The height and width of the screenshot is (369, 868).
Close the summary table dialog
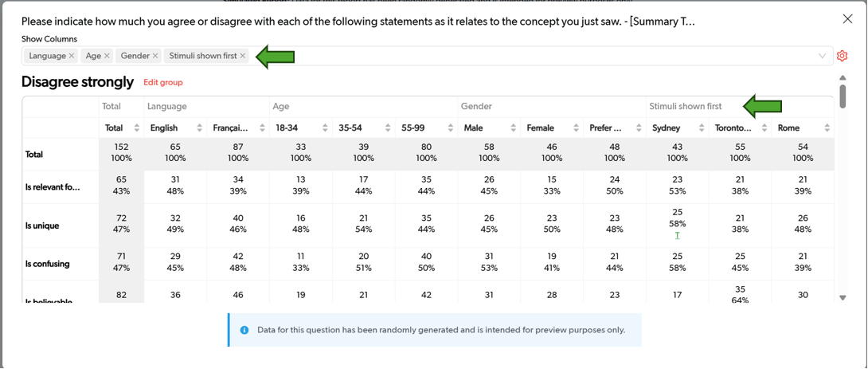coord(847,19)
